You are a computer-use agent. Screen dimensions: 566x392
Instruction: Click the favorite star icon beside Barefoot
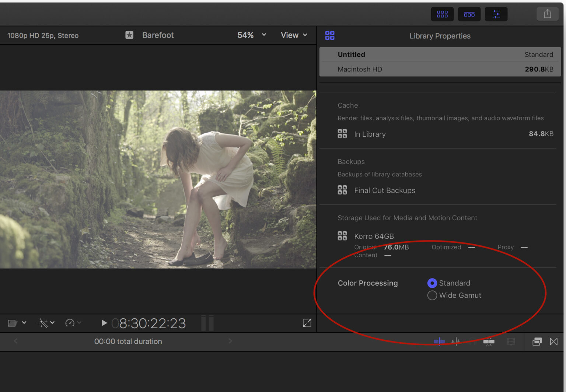tap(129, 35)
